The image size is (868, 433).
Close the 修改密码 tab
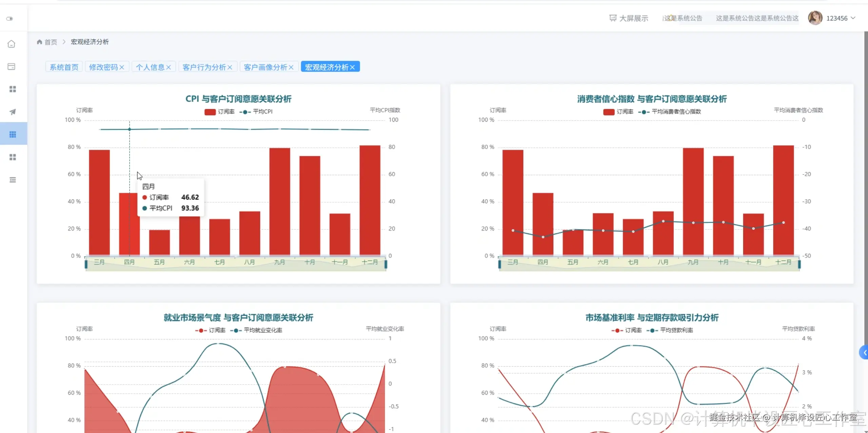[x=122, y=67]
